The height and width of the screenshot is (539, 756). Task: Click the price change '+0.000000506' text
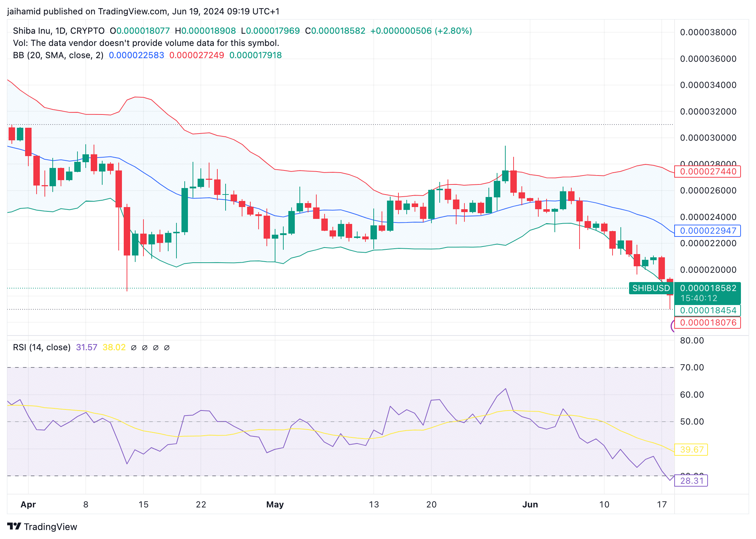pyautogui.click(x=401, y=31)
